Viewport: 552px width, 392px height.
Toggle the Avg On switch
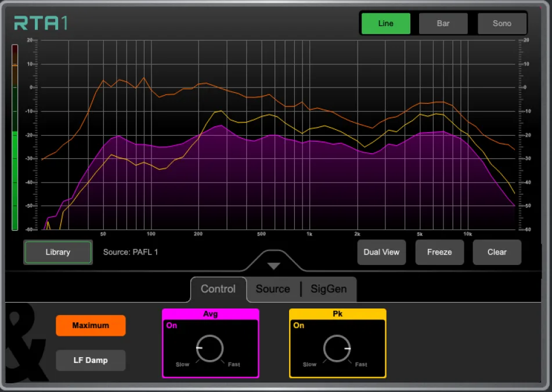pyautogui.click(x=172, y=325)
